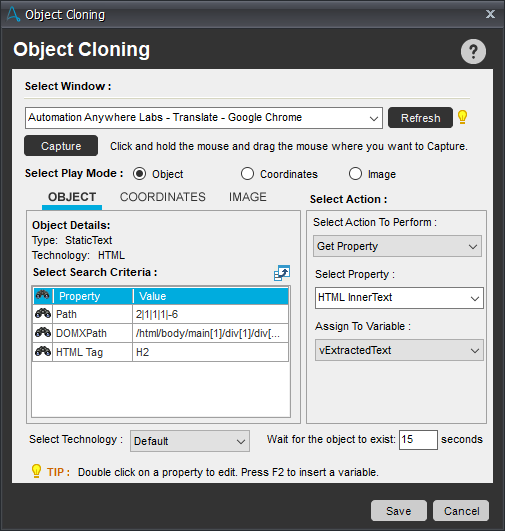Switch to the COORDINATES tab
This screenshot has width=505, height=531.
(x=163, y=197)
